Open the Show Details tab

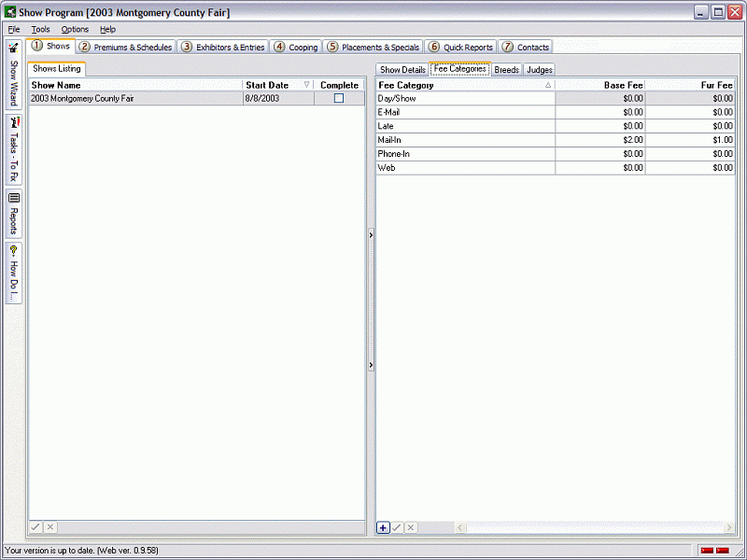(x=402, y=69)
